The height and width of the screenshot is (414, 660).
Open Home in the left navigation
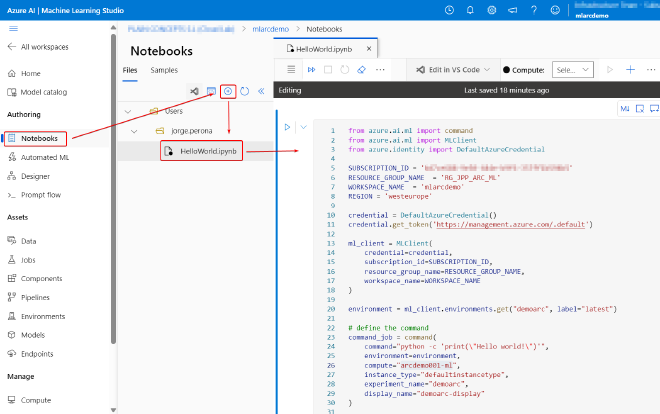click(x=24, y=73)
